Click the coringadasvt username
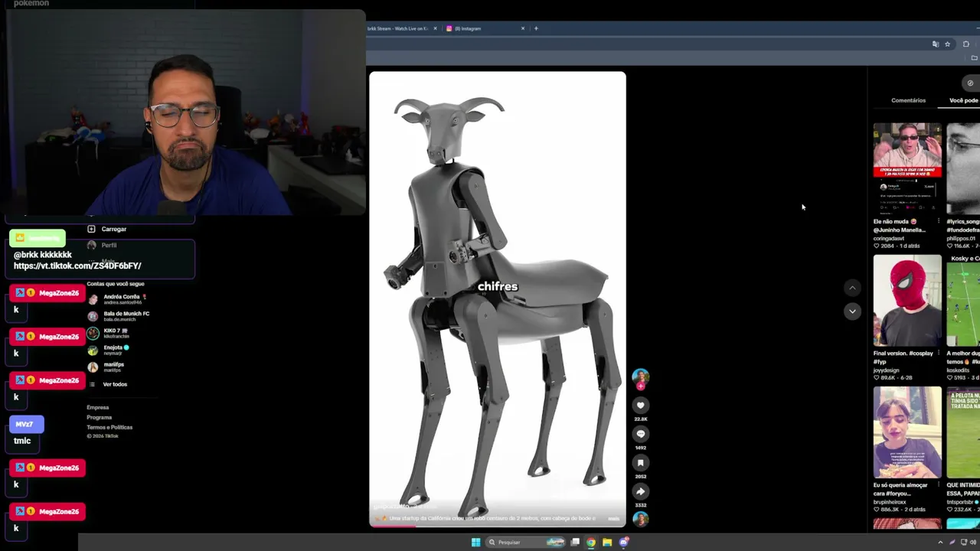The width and height of the screenshot is (980, 551). click(x=889, y=238)
